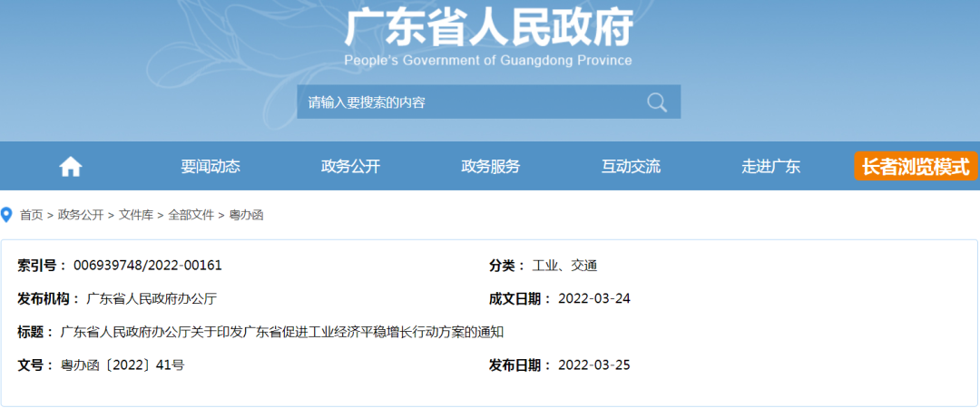980x408 pixels.
Task: Click 首页 breadcrumb link
Action: click(31, 216)
